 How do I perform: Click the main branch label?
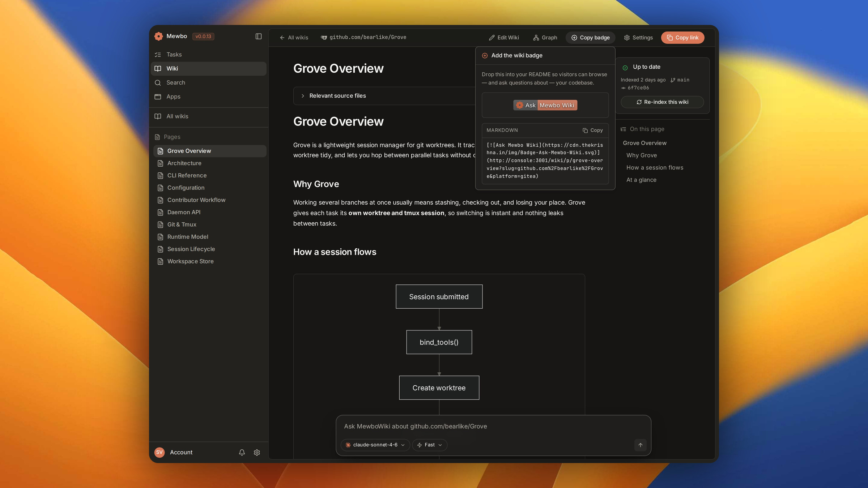(x=680, y=80)
